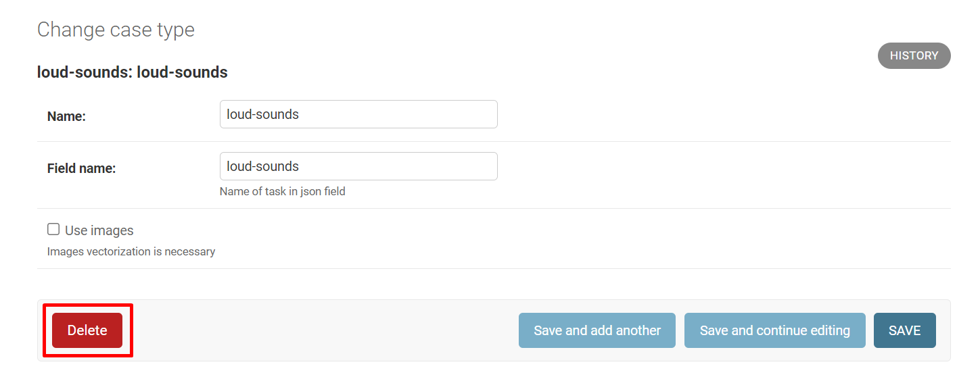Click 'loud-sounds' text inside Field name box
This screenshot has height=377, width=980.
point(263,166)
